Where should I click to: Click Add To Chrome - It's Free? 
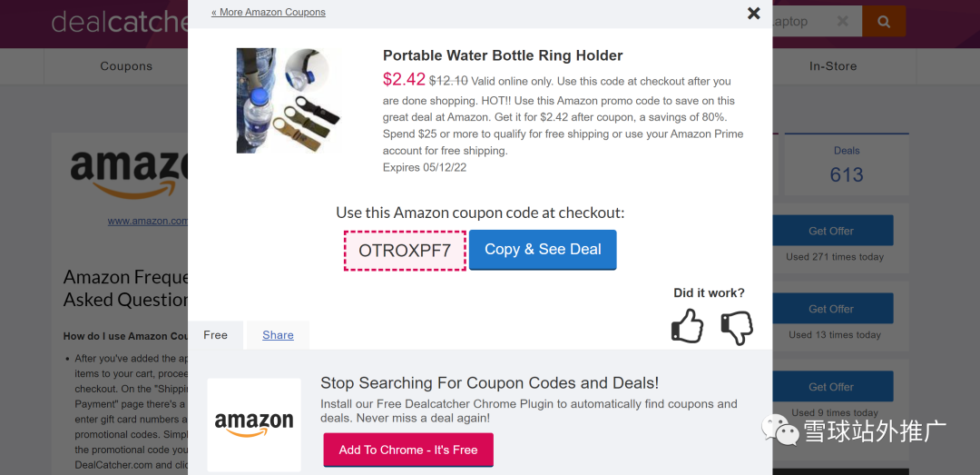coord(408,450)
